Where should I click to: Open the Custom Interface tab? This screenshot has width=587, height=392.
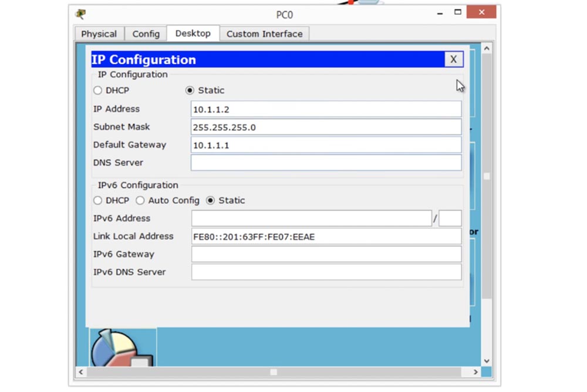pos(264,33)
